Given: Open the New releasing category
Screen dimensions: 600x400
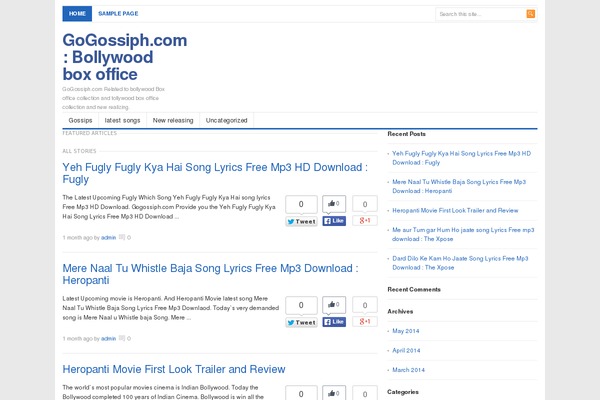Looking at the screenshot, I should (x=173, y=120).
